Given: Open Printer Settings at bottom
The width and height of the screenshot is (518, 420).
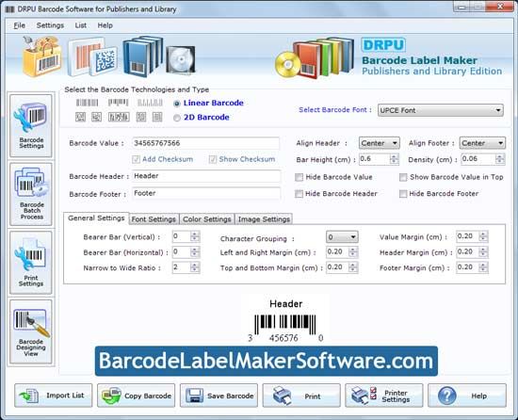Looking at the screenshot, I should (x=384, y=396).
